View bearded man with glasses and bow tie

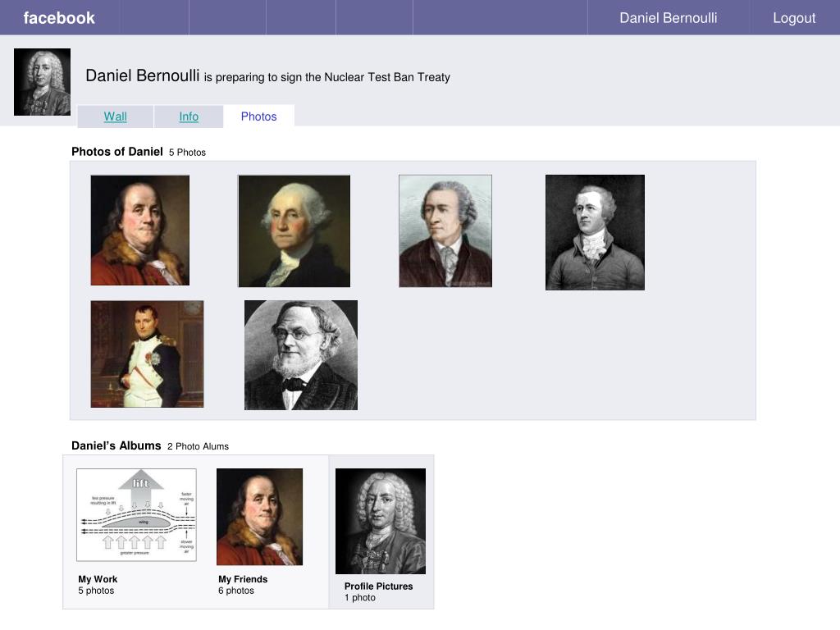301,355
